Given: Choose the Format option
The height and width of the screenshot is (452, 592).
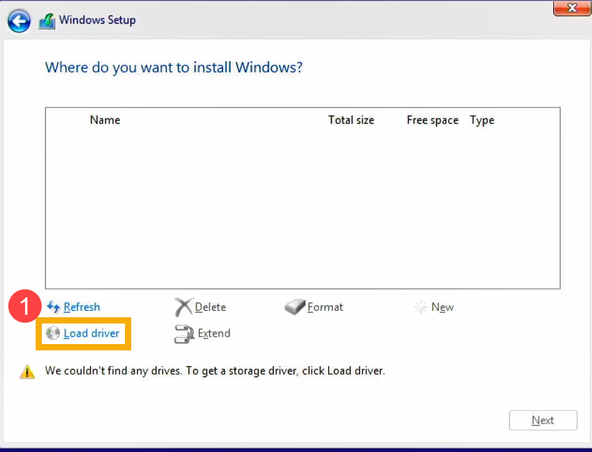Looking at the screenshot, I should coord(325,307).
